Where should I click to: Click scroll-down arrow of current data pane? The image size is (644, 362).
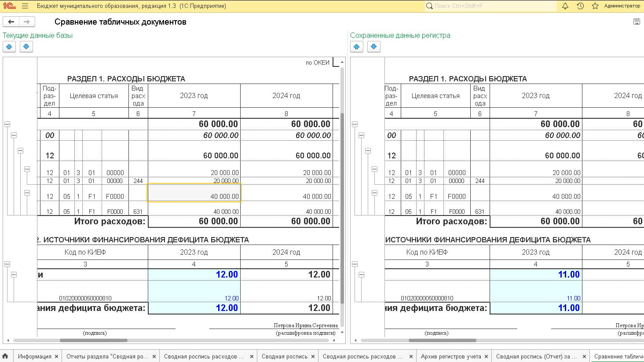click(342, 333)
